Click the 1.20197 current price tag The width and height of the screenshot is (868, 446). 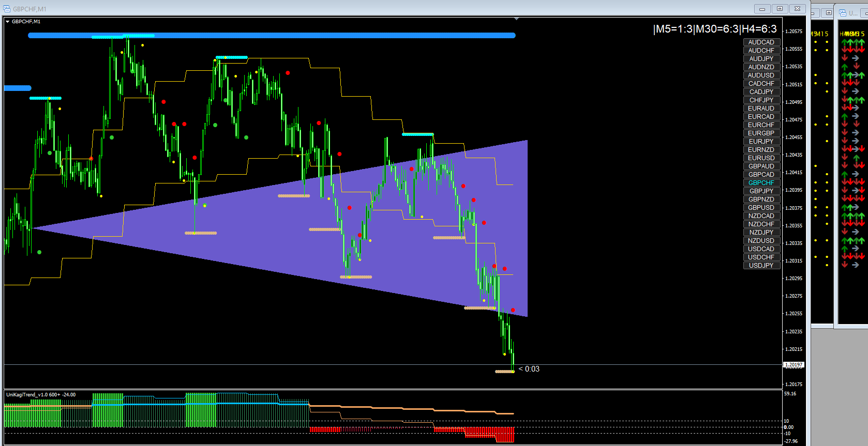point(794,365)
